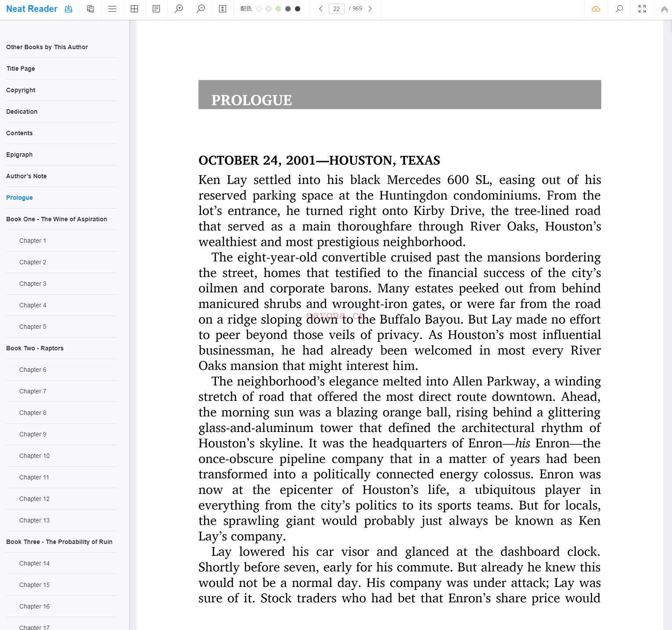Image resolution: width=672 pixels, height=630 pixels.
Task: Zoom out with the magnifier minus icon
Action: (x=201, y=9)
